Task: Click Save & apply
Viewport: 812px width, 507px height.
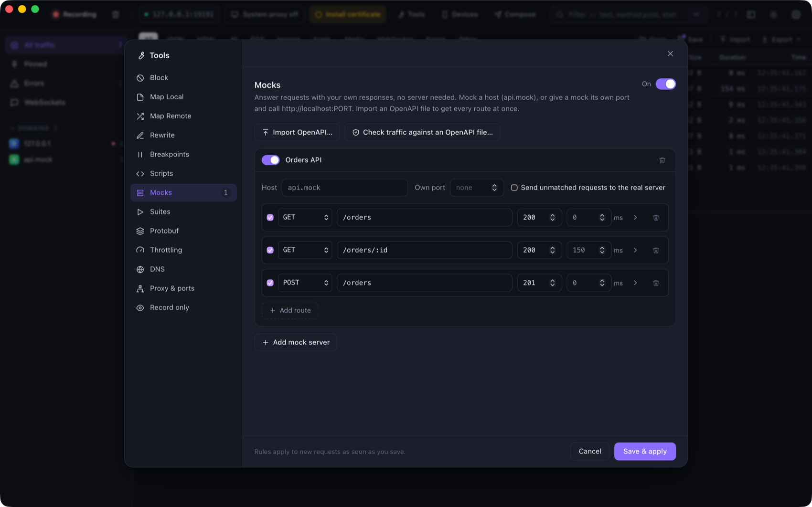Action: pos(645,451)
